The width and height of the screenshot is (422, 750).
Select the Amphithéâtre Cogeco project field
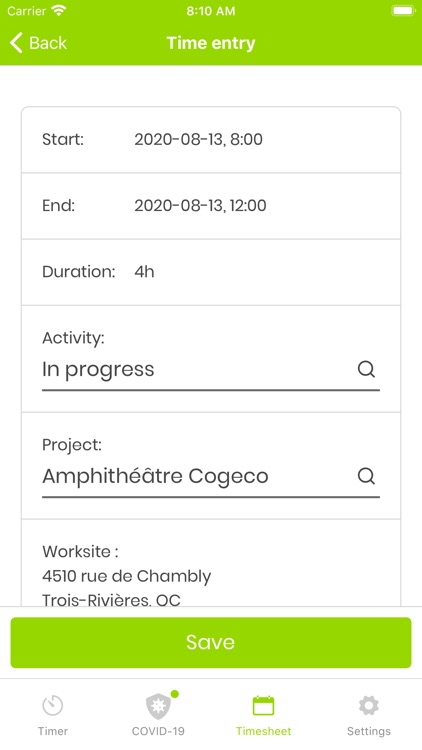211,476
